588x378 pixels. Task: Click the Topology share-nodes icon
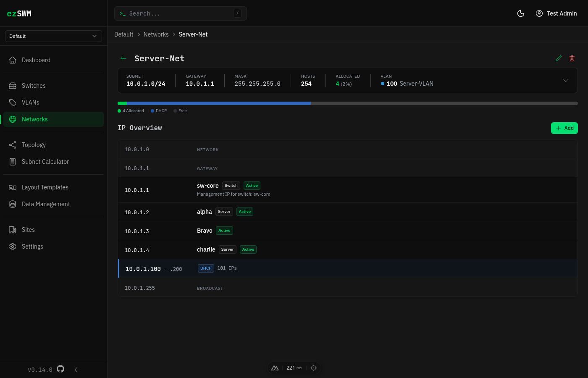(x=13, y=145)
